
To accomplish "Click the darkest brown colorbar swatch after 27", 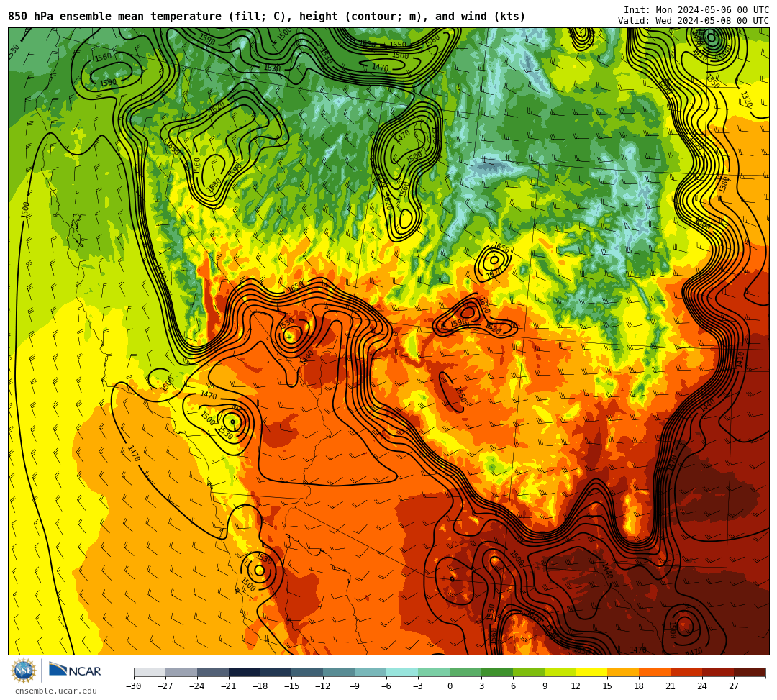I will [x=750, y=672].
